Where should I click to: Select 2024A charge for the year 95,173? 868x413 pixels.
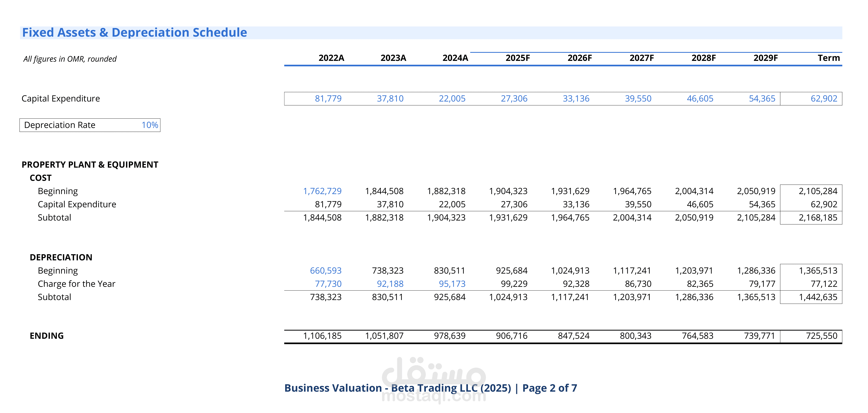tap(452, 284)
